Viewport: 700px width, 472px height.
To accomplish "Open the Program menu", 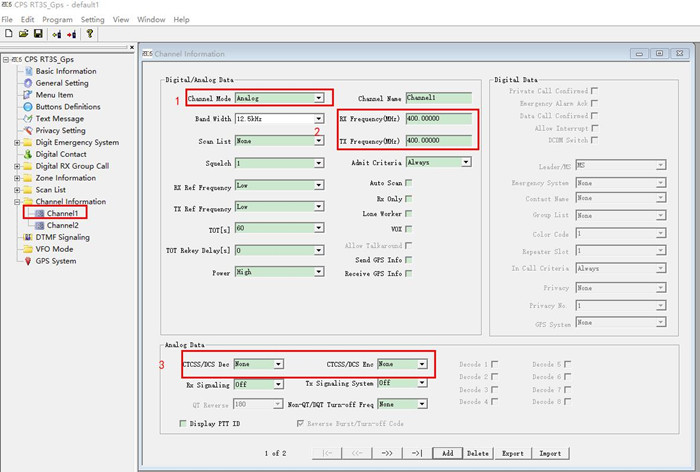I will click(x=57, y=19).
